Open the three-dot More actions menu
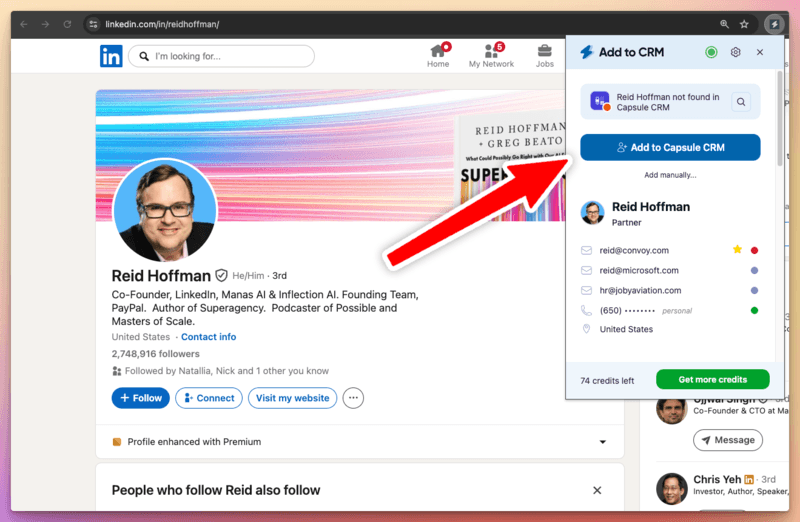The image size is (800, 522). click(x=353, y=398)
